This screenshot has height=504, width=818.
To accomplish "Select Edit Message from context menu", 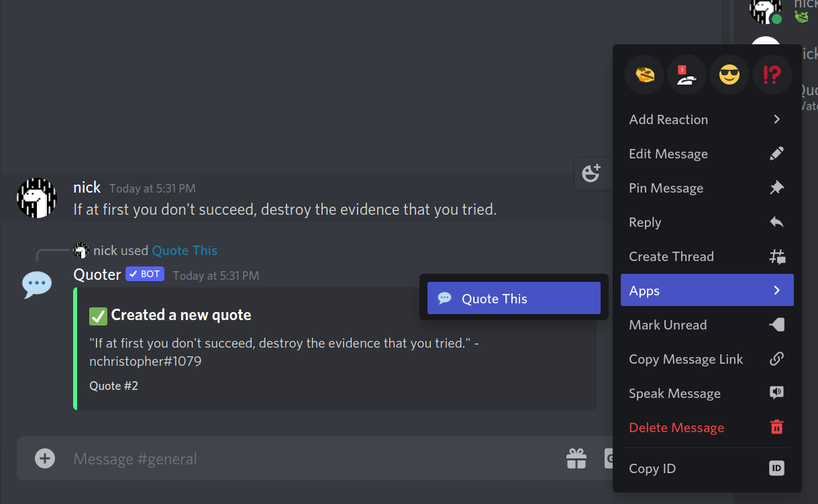I will click(x=707, y=154).
